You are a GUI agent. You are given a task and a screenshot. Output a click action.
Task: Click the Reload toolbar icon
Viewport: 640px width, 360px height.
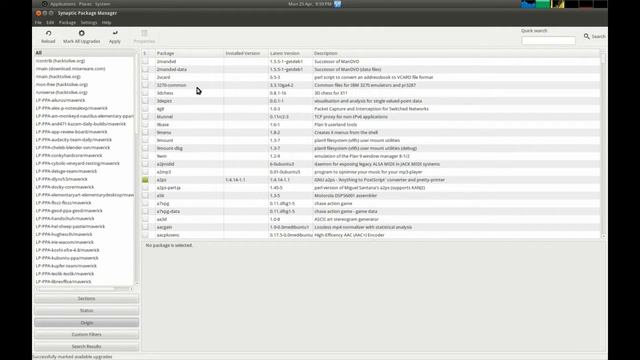tap(48, 33)
